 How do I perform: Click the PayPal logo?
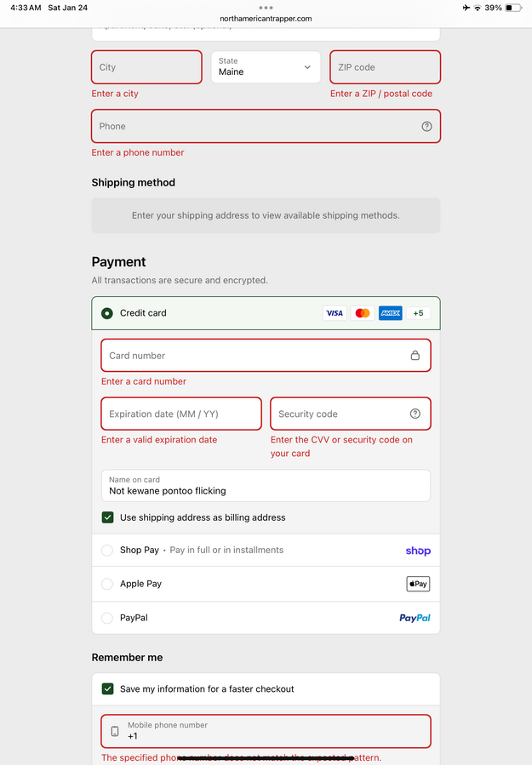[415, 618]
